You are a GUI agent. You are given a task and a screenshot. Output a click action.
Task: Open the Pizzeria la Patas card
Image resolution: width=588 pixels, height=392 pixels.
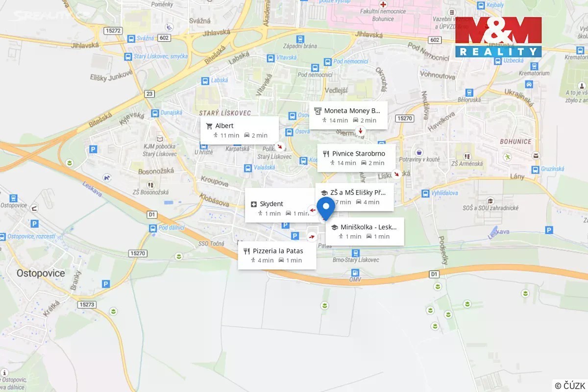click(x=277, y=255)
